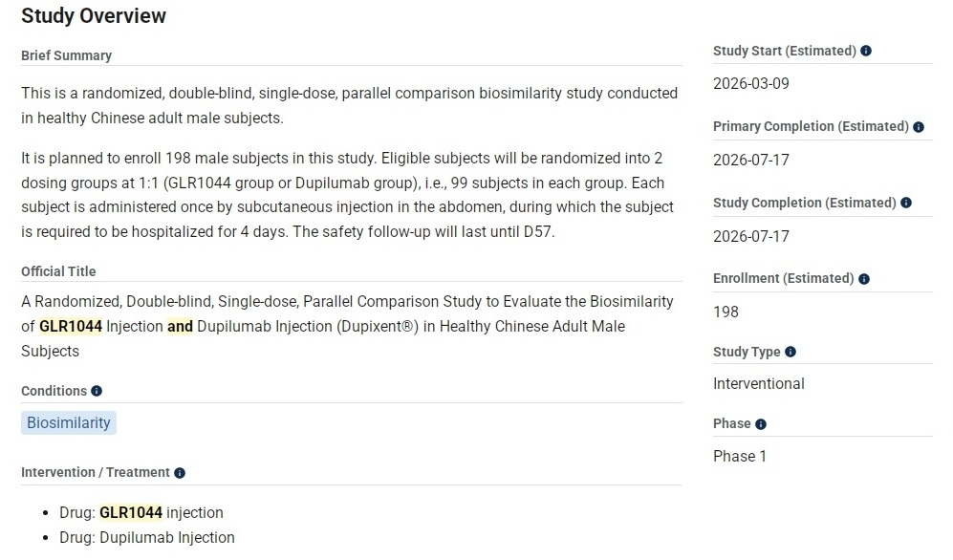Click the Study Overview heading
The height and width of the screenshot is (560, 953).
click(94, 16)
